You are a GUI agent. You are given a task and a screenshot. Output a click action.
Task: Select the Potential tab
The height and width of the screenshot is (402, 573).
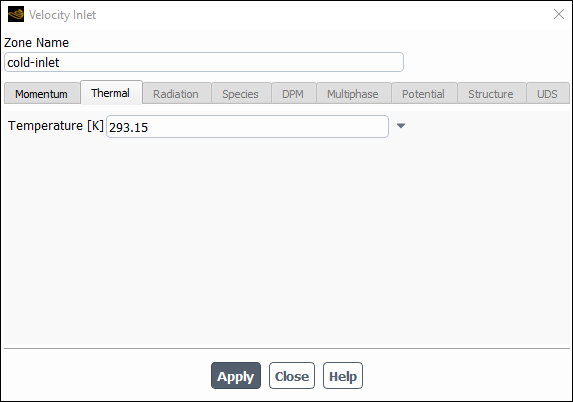424,94
